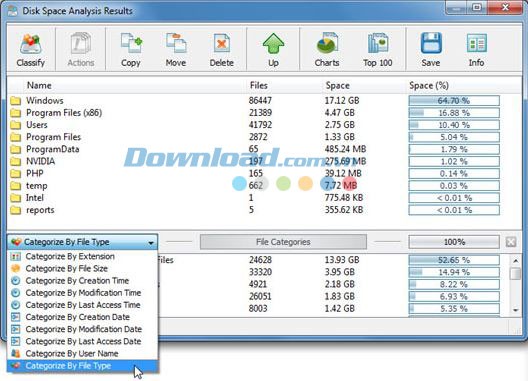Select the Windows row size 17.12 GB
The image size is (528, 381).
point(342,101)
